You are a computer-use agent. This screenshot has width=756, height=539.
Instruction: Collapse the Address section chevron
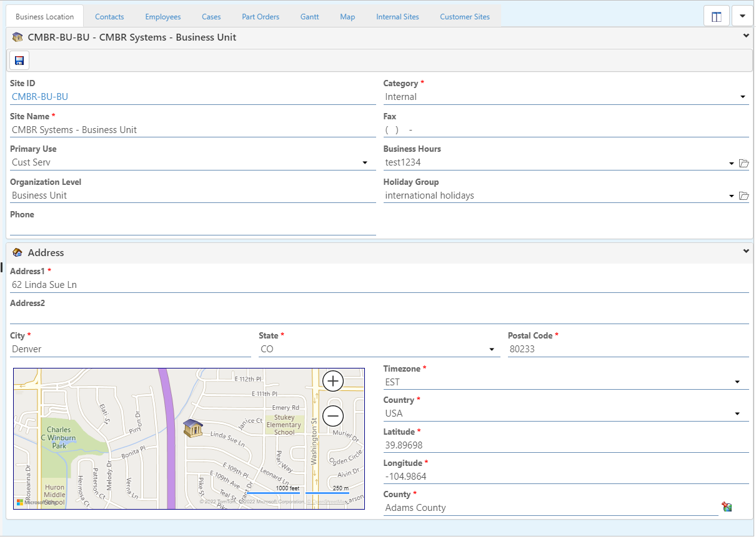[x=745, y=251]
